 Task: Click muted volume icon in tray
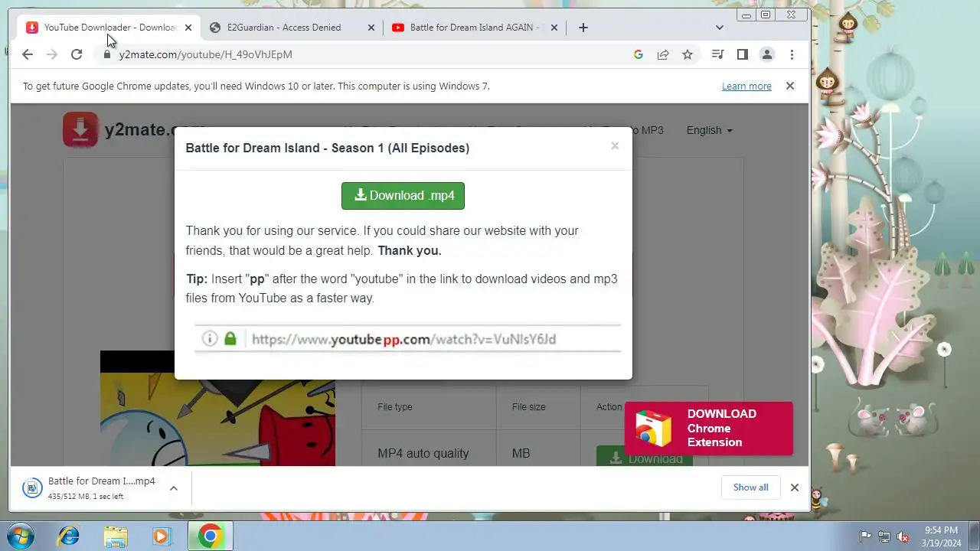pos(903,536)
